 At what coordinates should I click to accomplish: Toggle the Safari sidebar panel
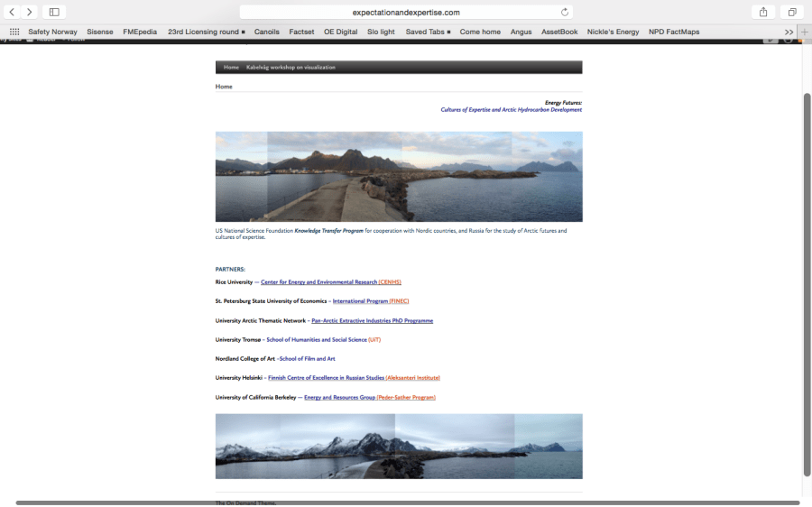[x=54, y=12]
